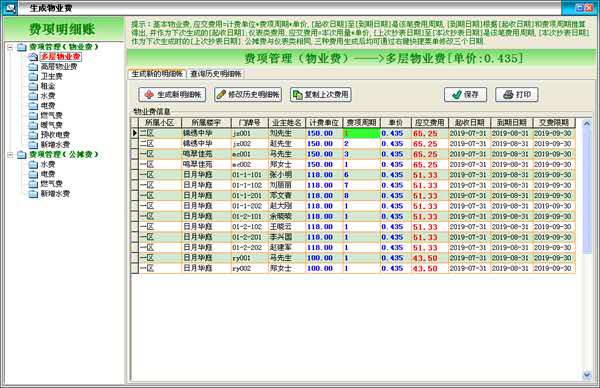The height and width of the screenshot is (388, 600).
Task: Click the 到期日期 column header
Action: tap(512, 123)
